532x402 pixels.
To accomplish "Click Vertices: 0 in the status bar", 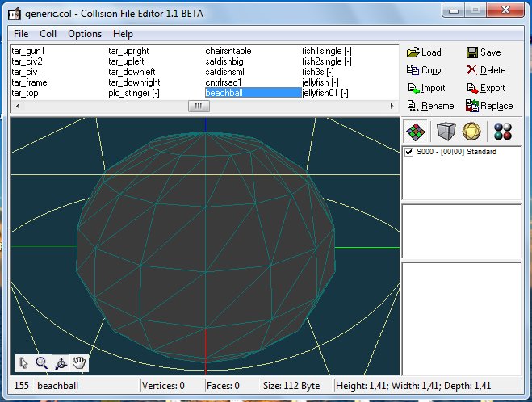I will pyautogui.click(x=163, y=386).
